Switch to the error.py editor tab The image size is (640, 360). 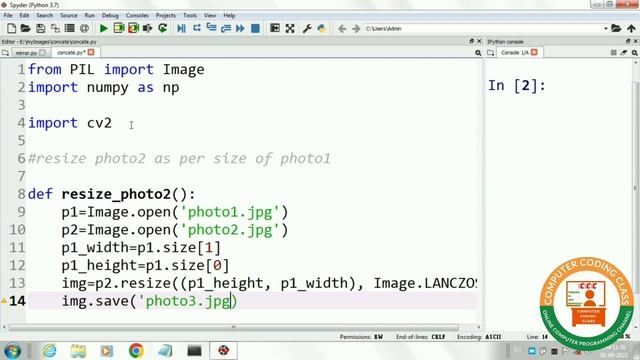[26, 53]
